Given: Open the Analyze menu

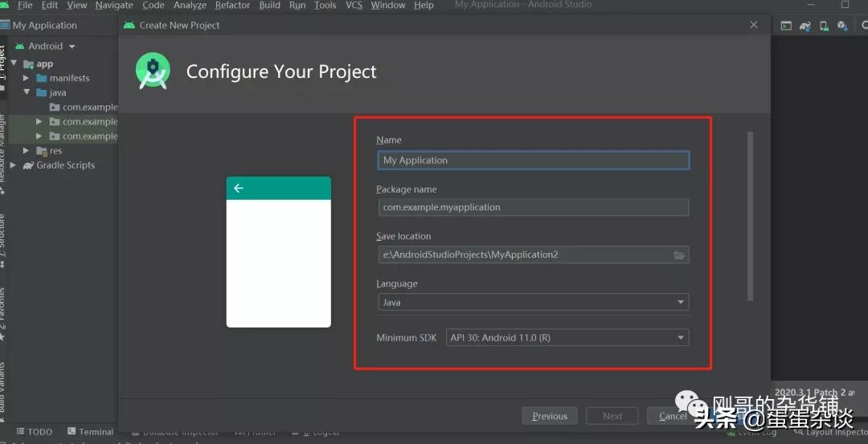Looking at the screenshot, I should coord(190,6).
